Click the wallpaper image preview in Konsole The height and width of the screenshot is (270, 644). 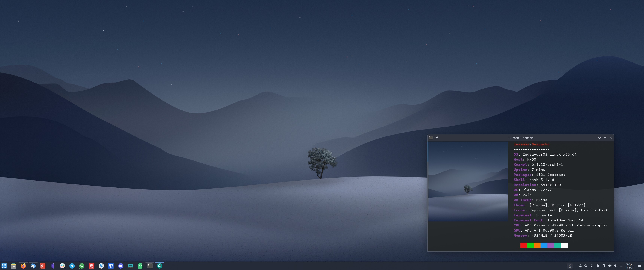(x=468, y=181)
